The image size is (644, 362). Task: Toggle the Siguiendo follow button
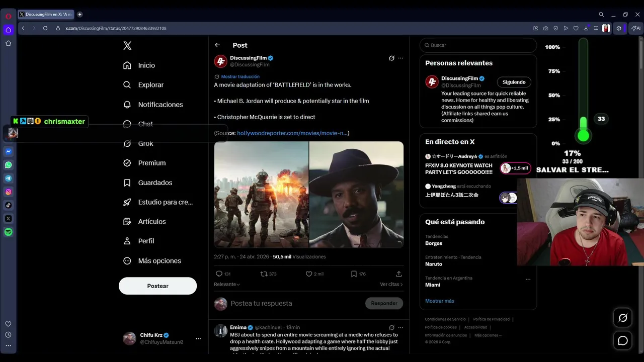514,82
